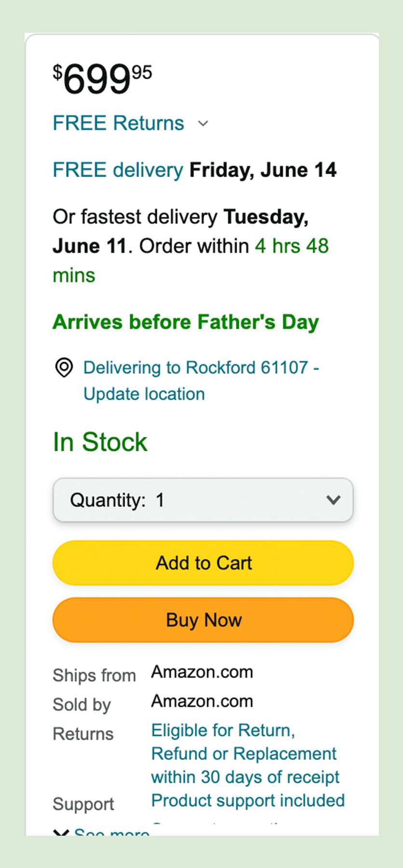Viewport: 403px width, 868px height.
Task: Click the 4 hrs 48 mins countdown text
Action: pyautogui.click(x=292, y=246)
